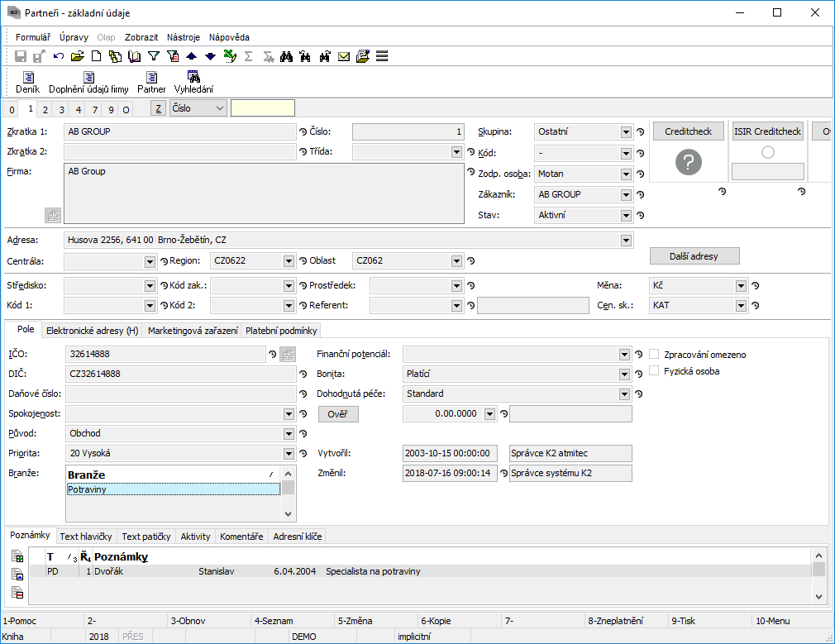Open the Deník toolbar function
The height and width of the screenshot is (644, 835).
(27, 83)
